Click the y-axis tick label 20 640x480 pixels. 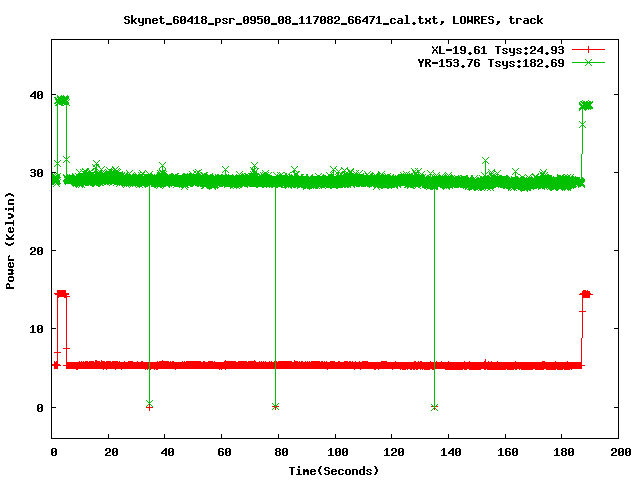36,251
